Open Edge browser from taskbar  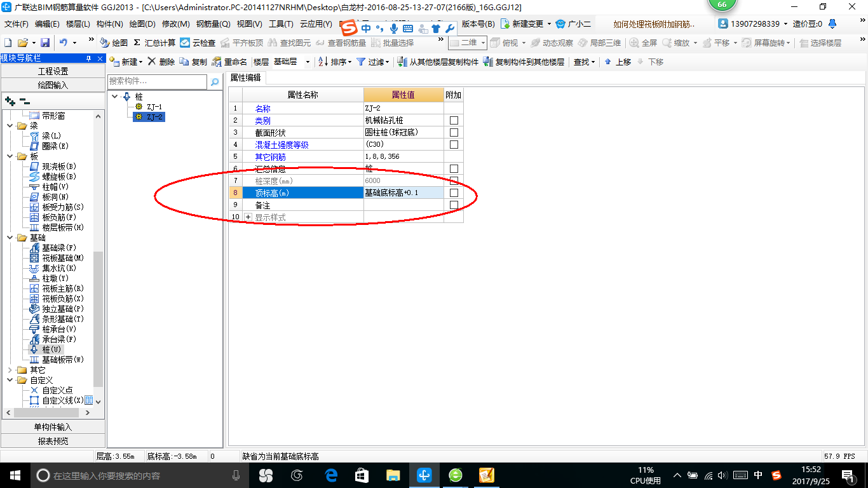click(330, 475)
